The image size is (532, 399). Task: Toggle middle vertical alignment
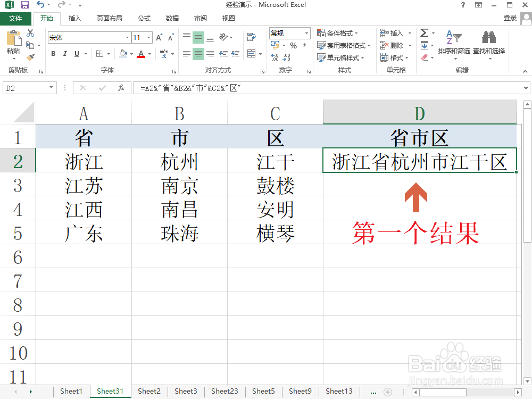198,37
